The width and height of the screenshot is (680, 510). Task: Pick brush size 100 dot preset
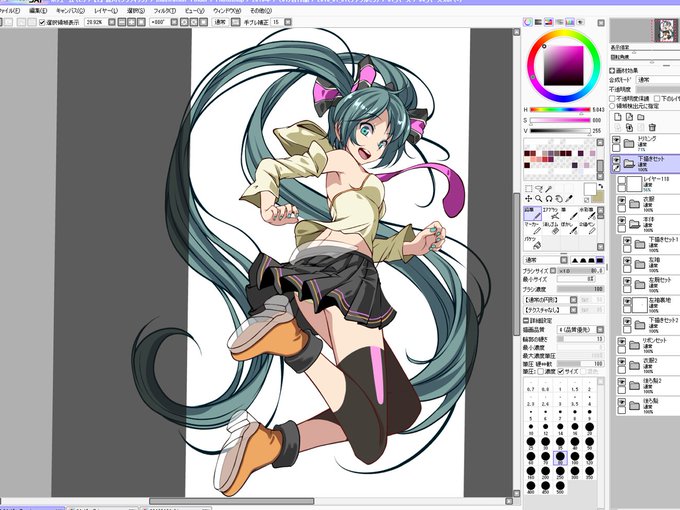click(575, 456)
